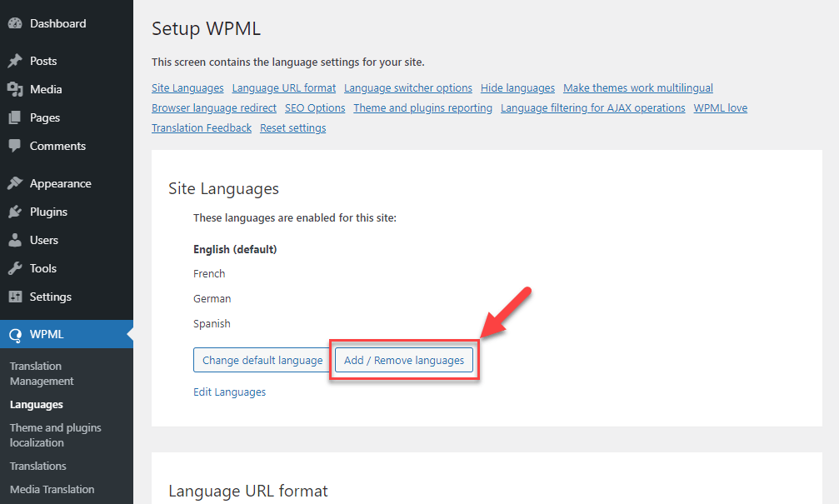Screen dimensions: 839x504
Task: Click Change default language button
Action: click(x=262, y=360)
